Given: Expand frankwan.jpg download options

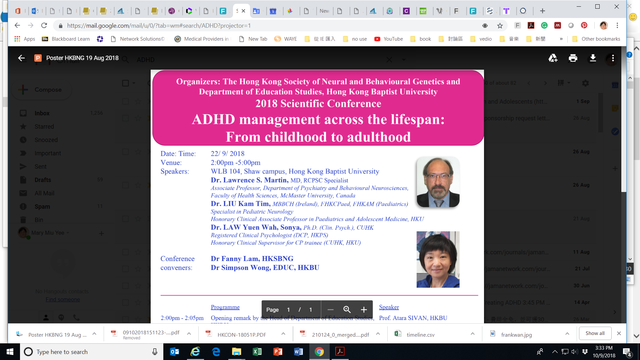Looking at the screenshot, I should (567, 334).
